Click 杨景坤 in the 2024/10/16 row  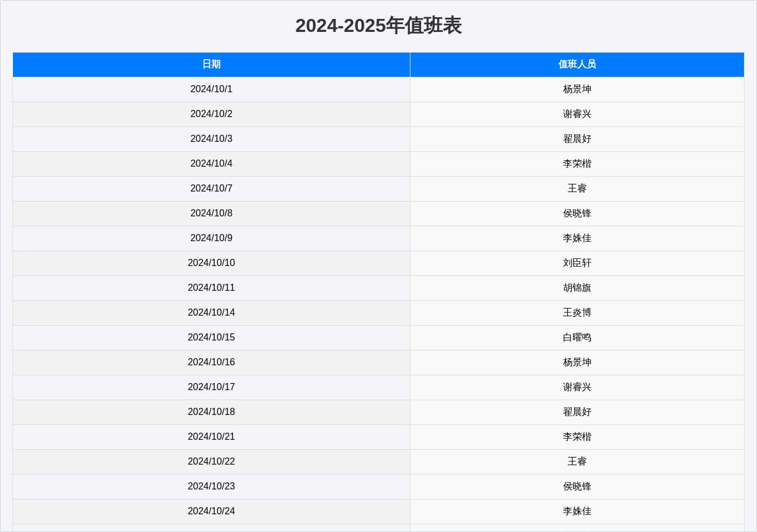[x=577, y=362]
